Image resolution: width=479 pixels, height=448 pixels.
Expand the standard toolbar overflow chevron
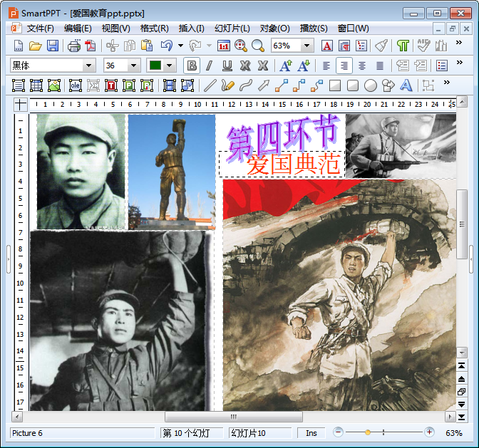[459, 43]
